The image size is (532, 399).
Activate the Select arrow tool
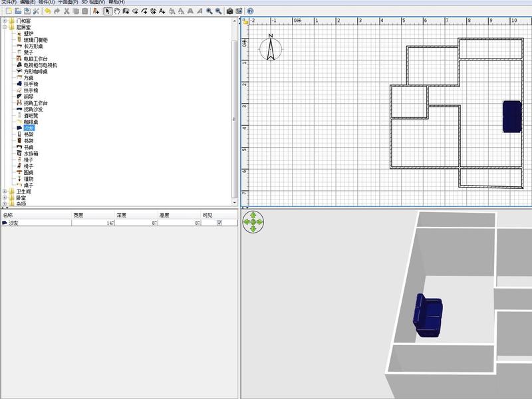coord(108,11)
